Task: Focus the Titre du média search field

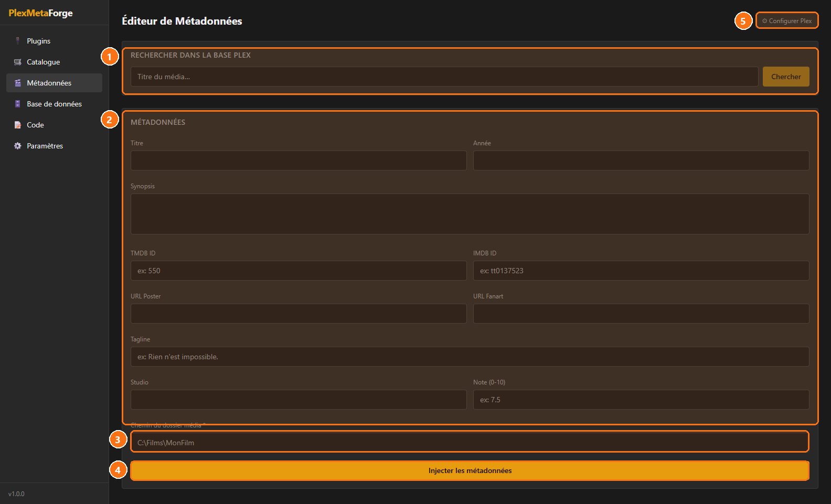Action: tap(444, 77)
